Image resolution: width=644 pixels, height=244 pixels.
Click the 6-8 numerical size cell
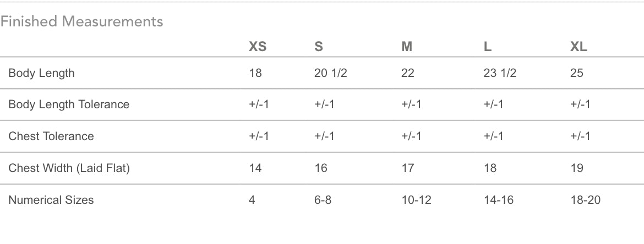point(323,200)
